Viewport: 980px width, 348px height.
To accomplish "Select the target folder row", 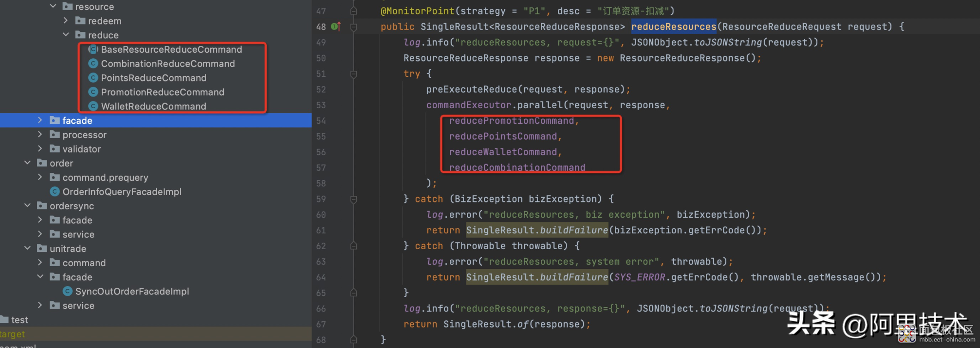I will (156, 334).
